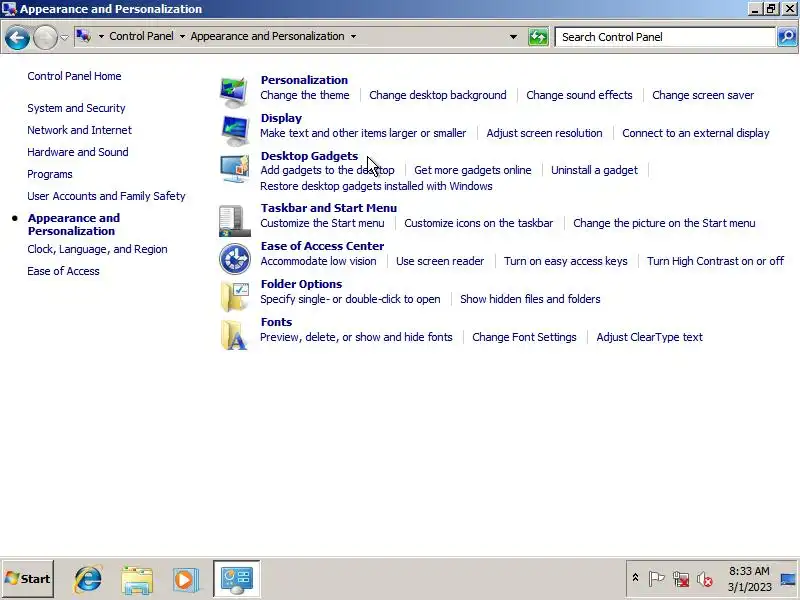Open the Desktop Gadgets heading
Image resolution: width=800 pixels, height=600 pixels.
(x=309, y=156)
